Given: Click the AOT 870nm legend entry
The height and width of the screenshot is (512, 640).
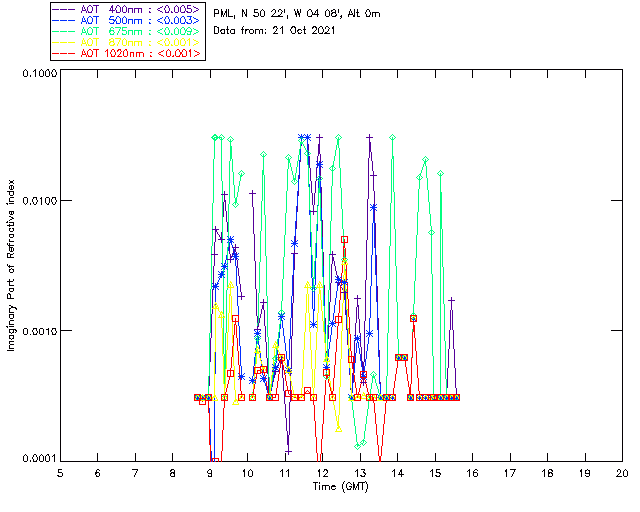Looking at the screenshot, I should click(x=127, y=42).
